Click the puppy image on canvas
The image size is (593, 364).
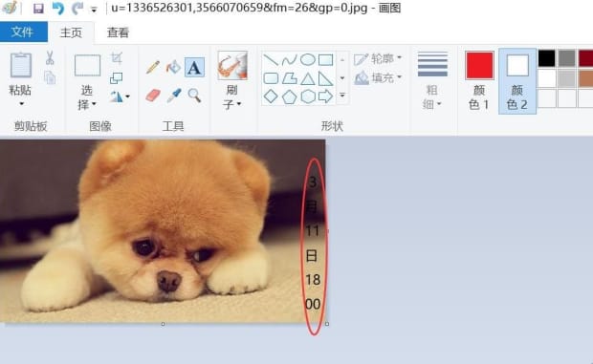163,231
